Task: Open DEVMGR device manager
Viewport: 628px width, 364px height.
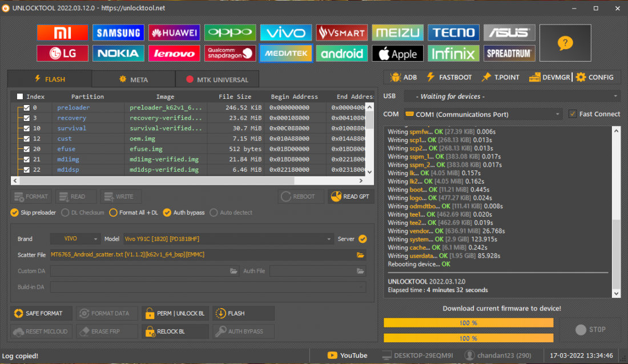Action: point(549,77)
